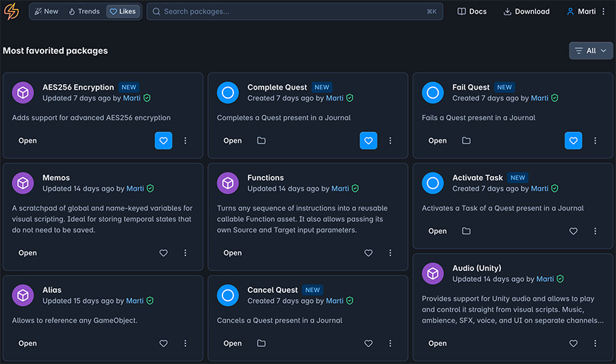Open more options for Alias

(185, 343)
